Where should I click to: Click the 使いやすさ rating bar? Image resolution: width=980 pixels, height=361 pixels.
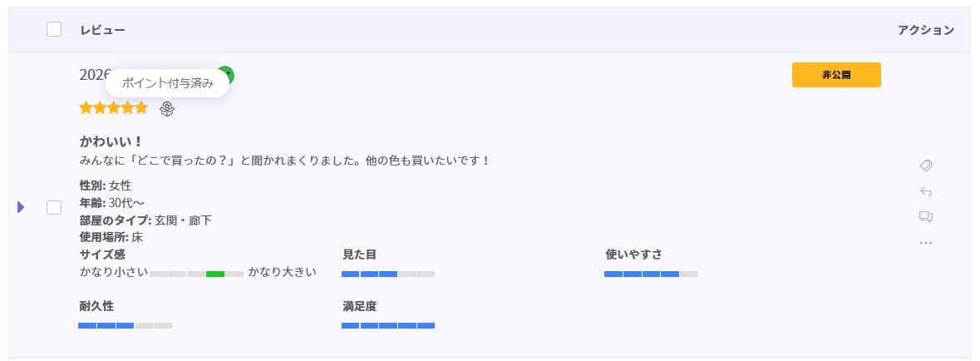coord(651,274)
